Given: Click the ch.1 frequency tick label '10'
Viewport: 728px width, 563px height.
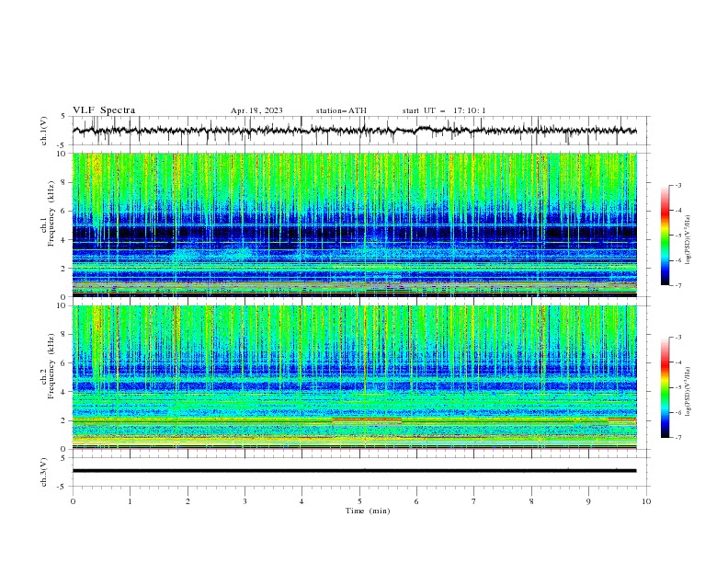Looking at the screenshot, I should click(63, 154).
